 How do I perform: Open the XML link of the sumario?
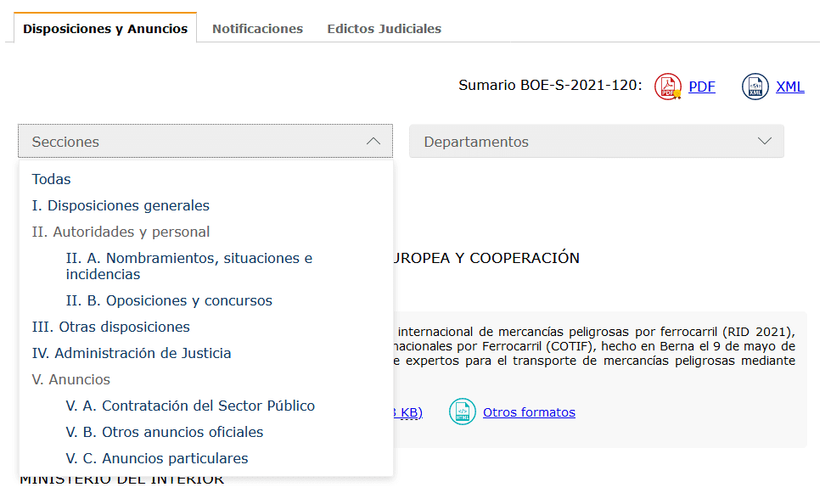[x=789, y=87]
